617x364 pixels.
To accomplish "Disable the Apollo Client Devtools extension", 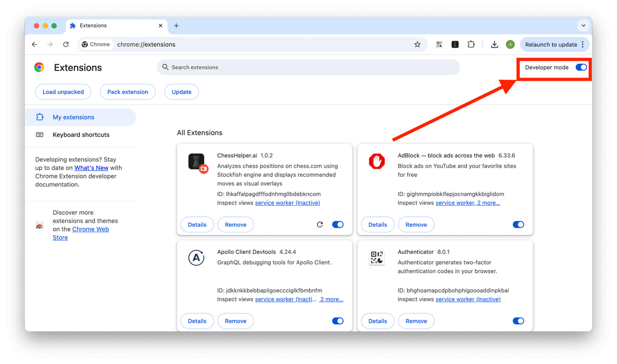I will [338, 320].
